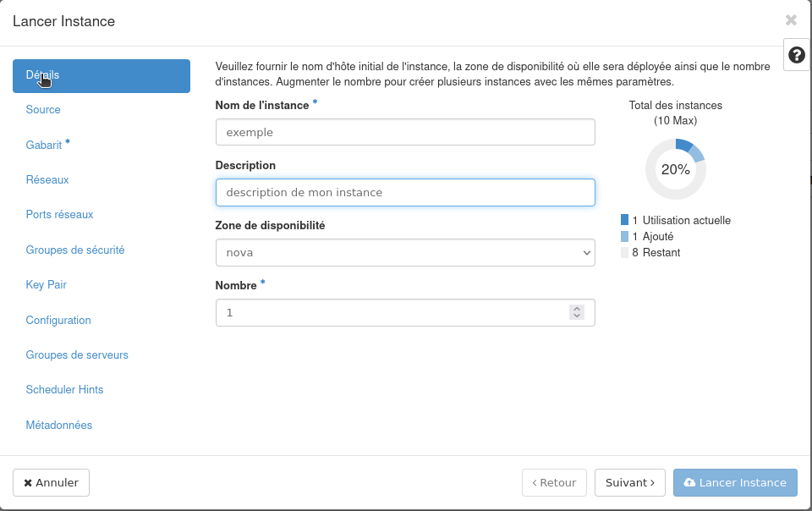Select Groupes de sécurité step
Screen dimensions: 812x511
(x=75, y=250)
